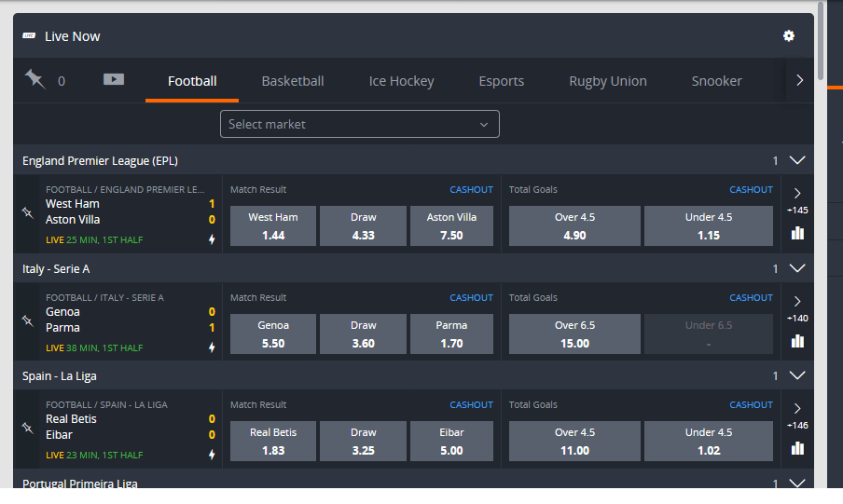Bet on Genoa at 5.50
The image size is (843, 504).
[273, 334]
